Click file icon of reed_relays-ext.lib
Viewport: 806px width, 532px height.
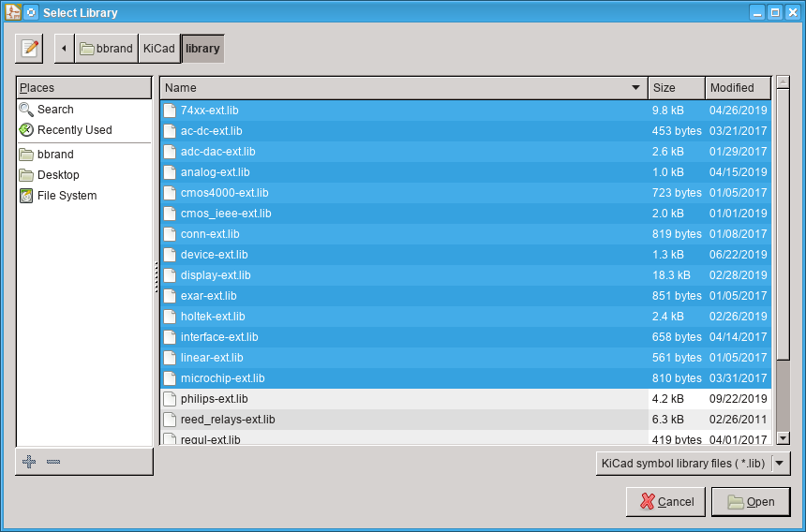[170, 420]
